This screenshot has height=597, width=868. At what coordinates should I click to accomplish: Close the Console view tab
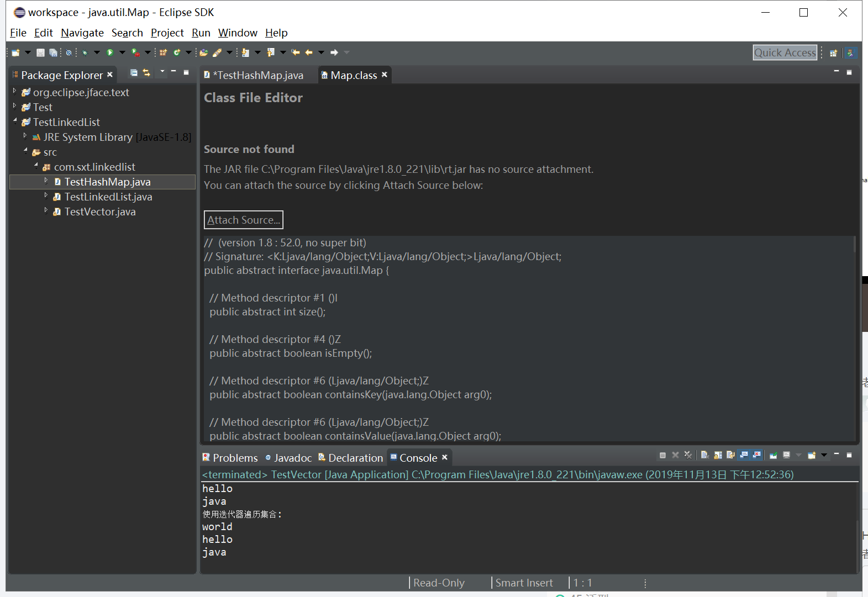(x=445, y=457)
